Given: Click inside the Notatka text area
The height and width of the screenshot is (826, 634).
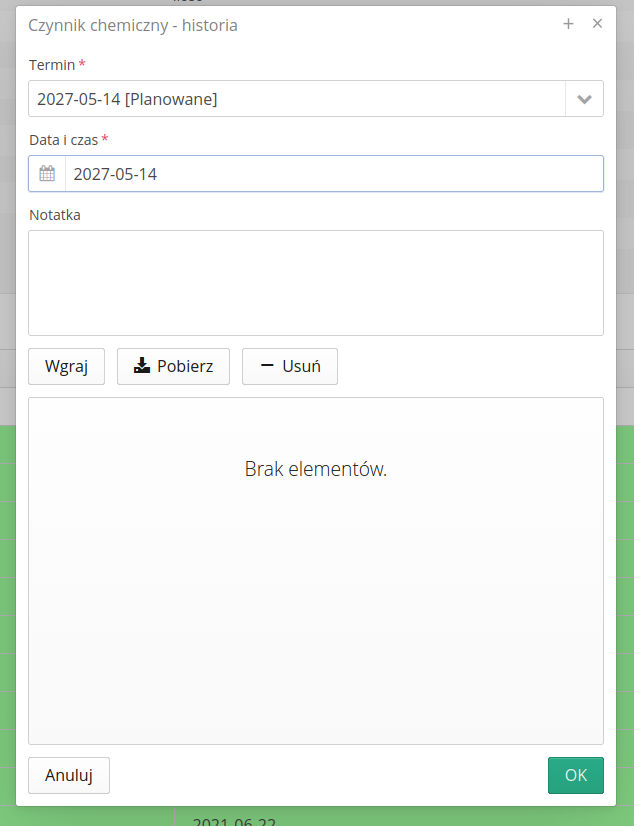Looking at the screenshot, I should coord(316,283).
